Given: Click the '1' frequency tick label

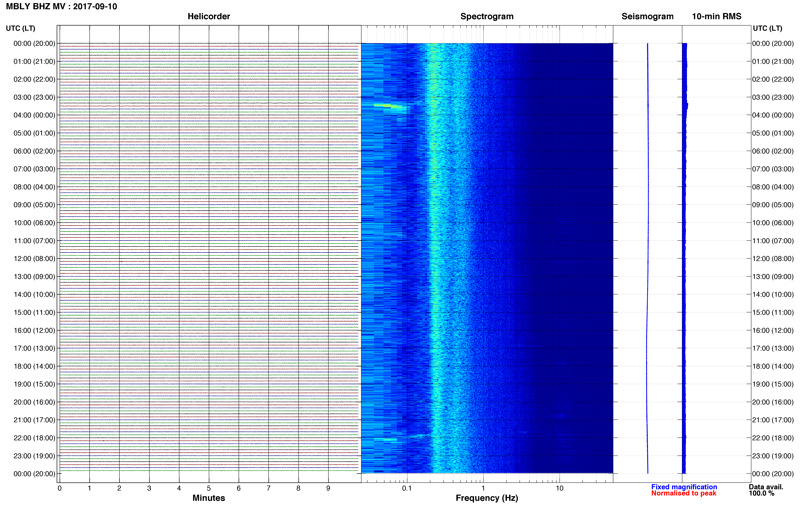Looking at the screenshot, I should click(x=483, y=488).
